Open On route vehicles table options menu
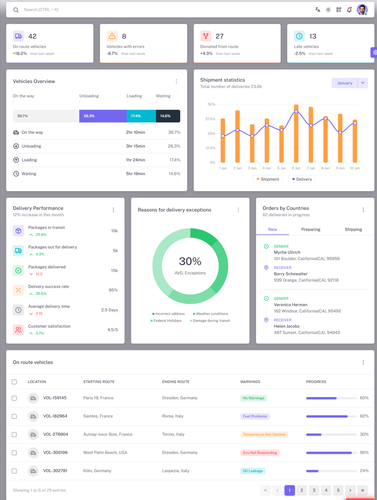 click(x=363, y=362)
